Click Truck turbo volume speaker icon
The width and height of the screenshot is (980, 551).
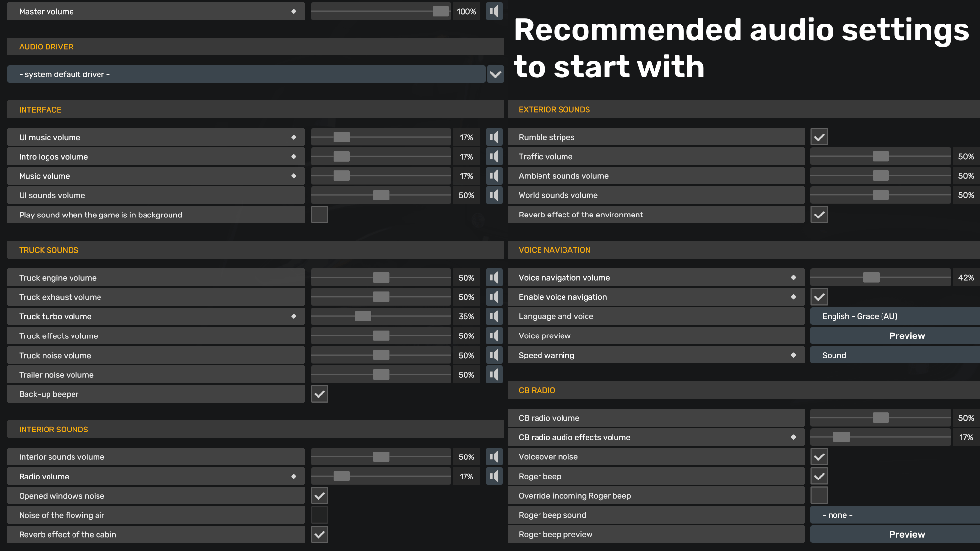point(494,316)
